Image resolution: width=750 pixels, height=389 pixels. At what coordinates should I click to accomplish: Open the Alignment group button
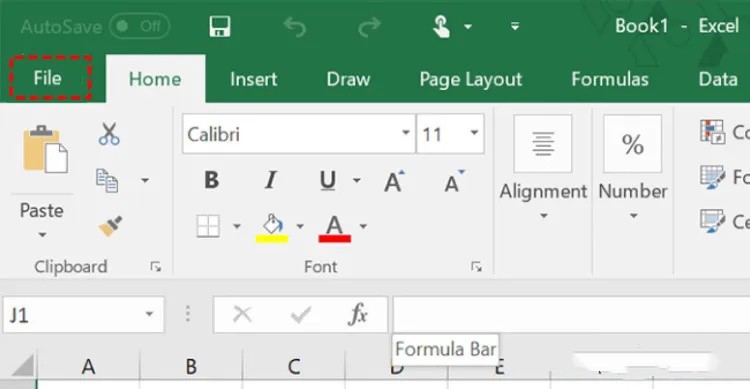[x=543, y=167]
